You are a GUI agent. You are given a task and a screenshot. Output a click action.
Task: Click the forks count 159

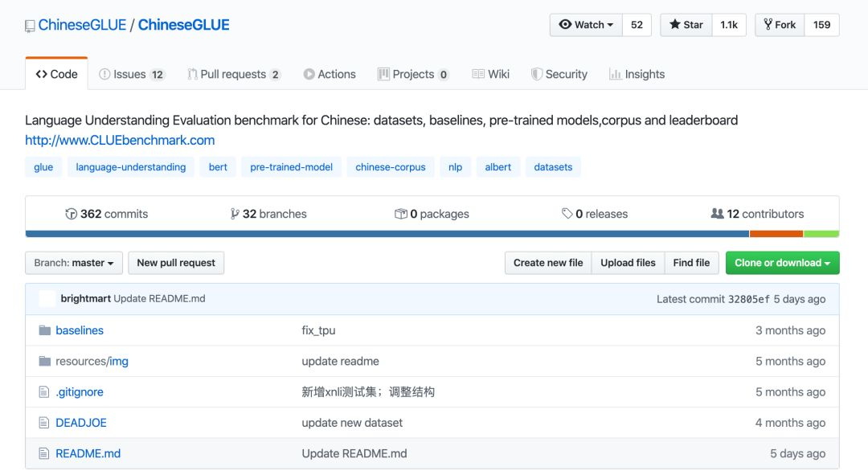click(821, 25)
